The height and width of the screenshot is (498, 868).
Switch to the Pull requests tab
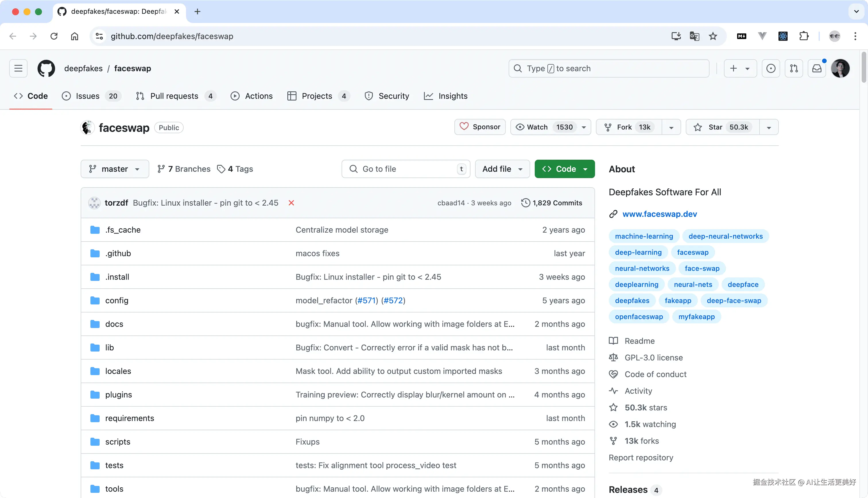[176, 96]
